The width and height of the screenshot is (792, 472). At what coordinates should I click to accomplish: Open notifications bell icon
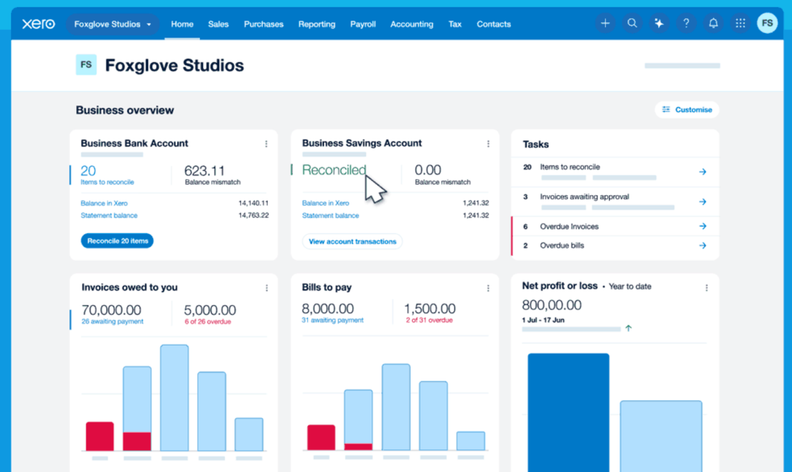click(713, 23)
